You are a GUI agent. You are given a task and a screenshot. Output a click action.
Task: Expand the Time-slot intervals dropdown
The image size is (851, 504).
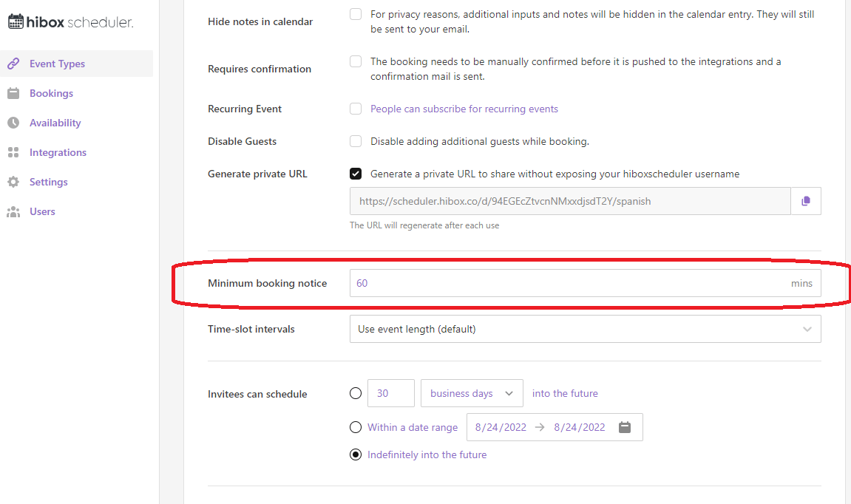584,329
